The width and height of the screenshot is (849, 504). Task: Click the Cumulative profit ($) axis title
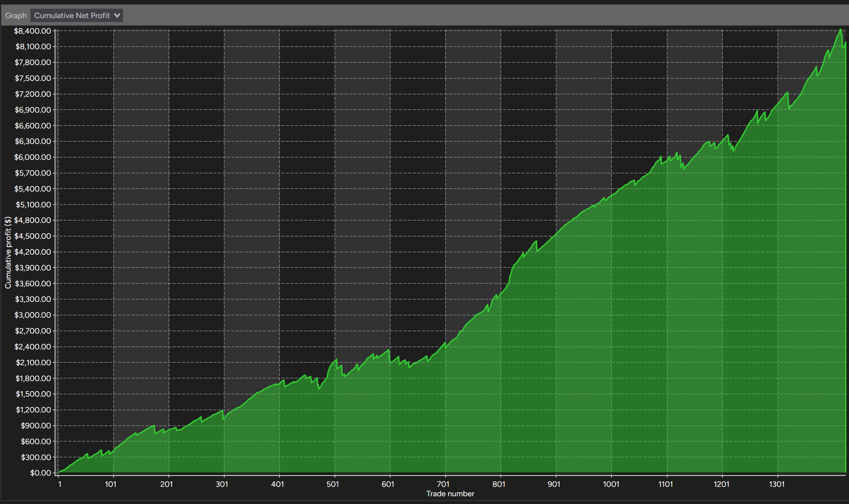tap(8, 253)
